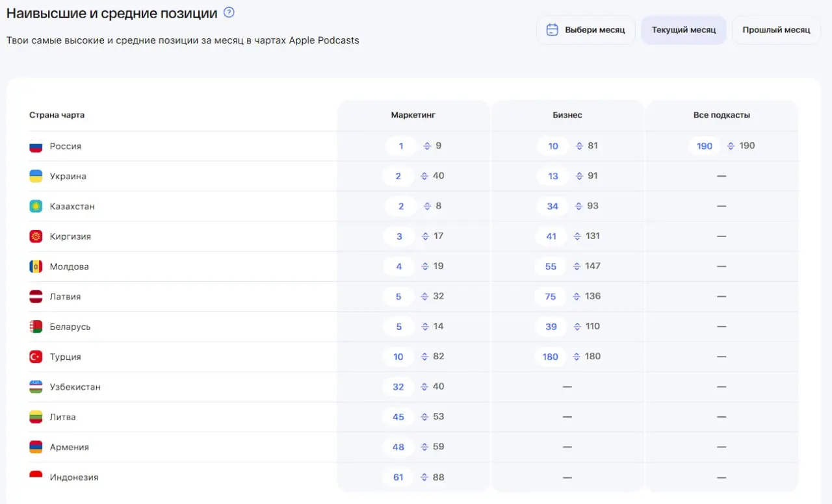Viewport: 832px width, 504px height.
Task: Click the 190 badge in Все подкасты column
Action: [x=705, y=146]
